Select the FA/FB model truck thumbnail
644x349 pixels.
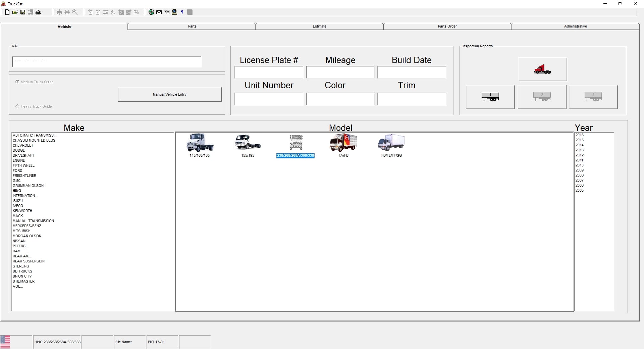coord(343,143)
